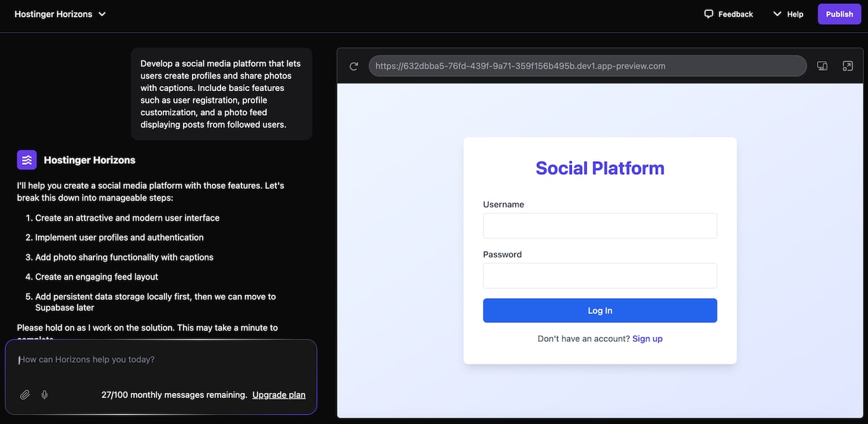Click the Username input field in the preview
The height and width of the screenshot is (424, 868).
pos(599,225)
